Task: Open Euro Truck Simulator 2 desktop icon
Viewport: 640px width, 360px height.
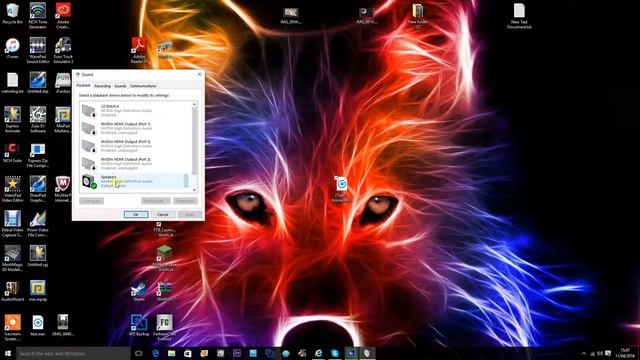Action: pos(63,51)
